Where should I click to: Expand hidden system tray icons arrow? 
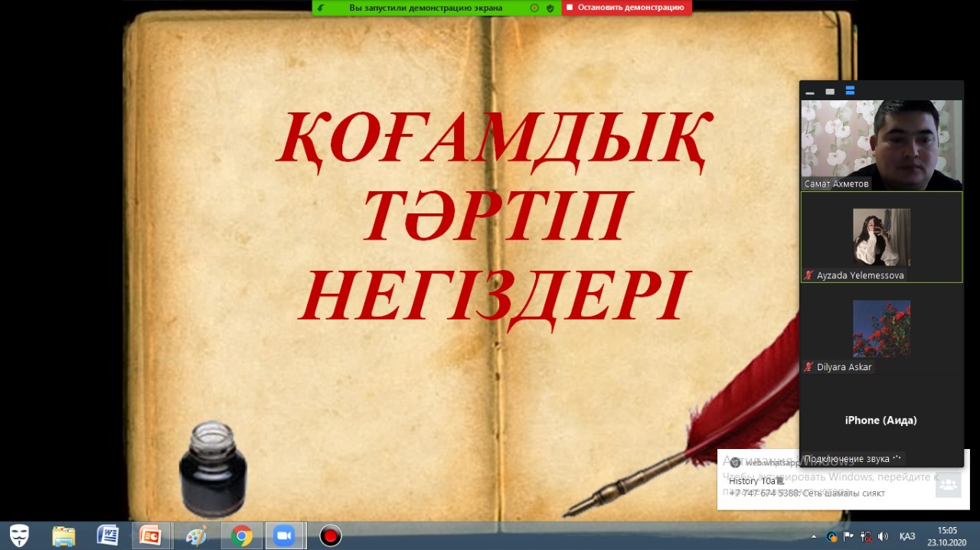[x=815, y=536]
